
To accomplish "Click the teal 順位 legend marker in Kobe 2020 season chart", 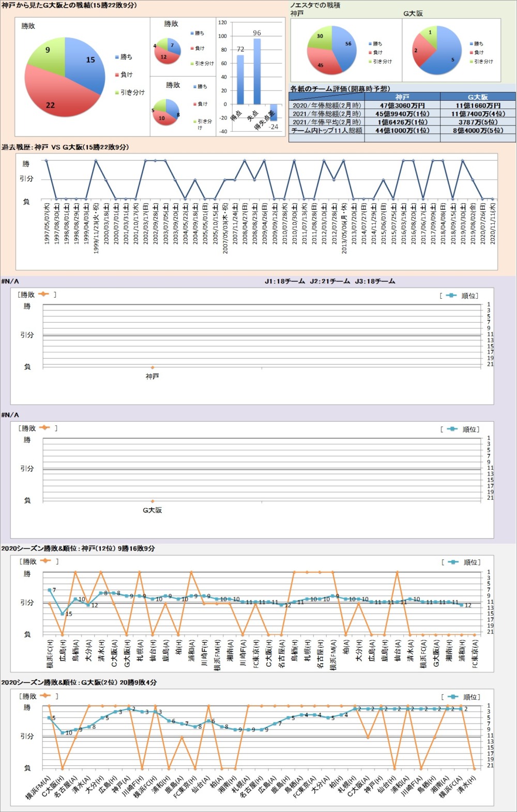I will click(x=453, y=562).
